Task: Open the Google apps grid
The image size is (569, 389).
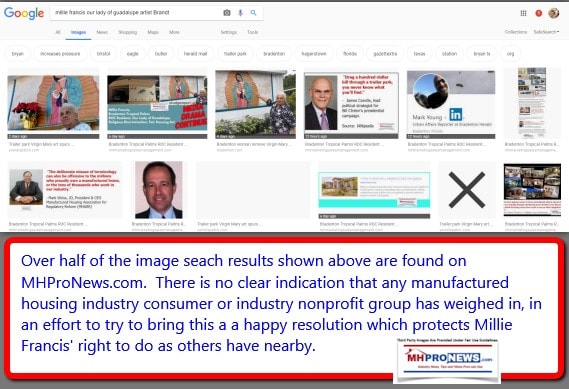Action: pos(523,13)
